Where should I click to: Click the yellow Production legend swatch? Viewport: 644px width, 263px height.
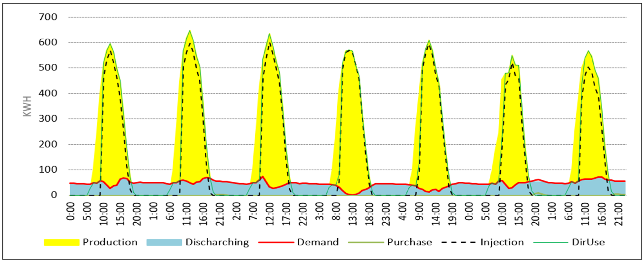click(x=62, y=242)
